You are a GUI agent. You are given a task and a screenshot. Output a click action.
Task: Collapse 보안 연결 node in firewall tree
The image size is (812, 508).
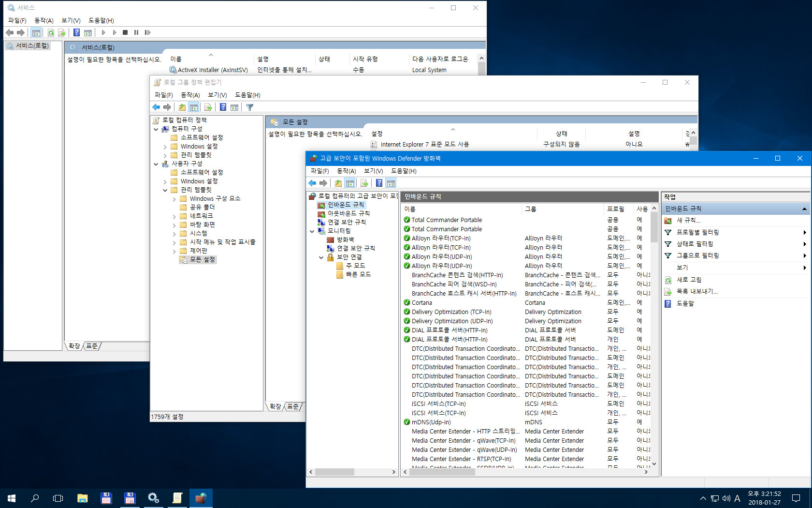(x=321, y=257)
